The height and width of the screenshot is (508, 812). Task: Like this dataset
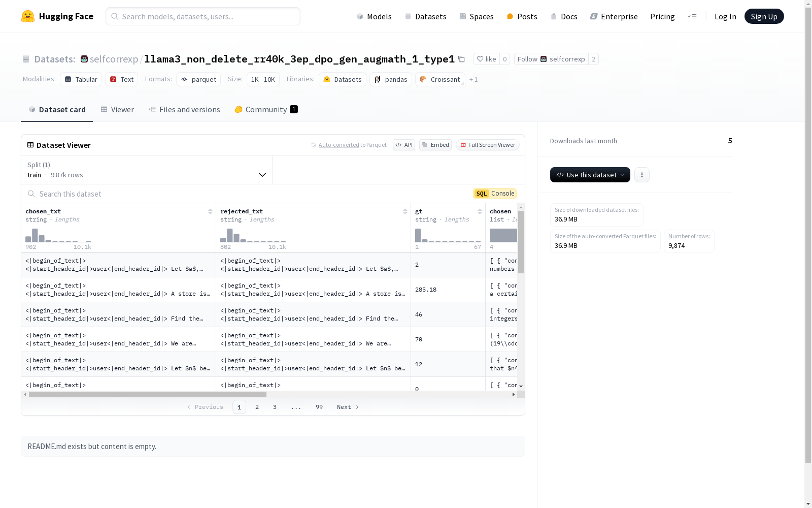[486, 59]
